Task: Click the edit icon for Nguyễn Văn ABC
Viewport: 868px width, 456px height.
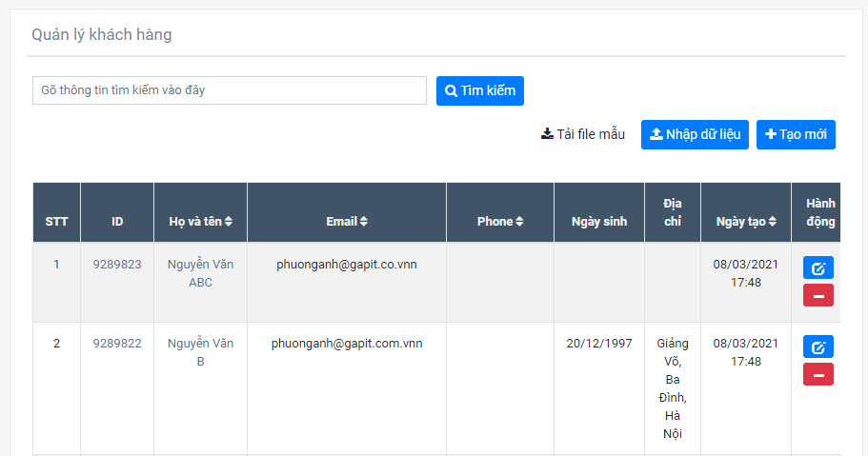Action: 818,268
